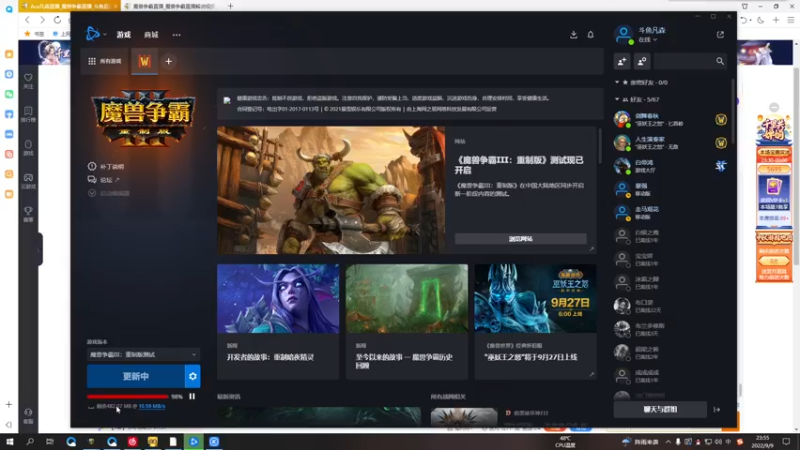Open new tab in the browser
The image size is (800, 450).
pos(231,6)
